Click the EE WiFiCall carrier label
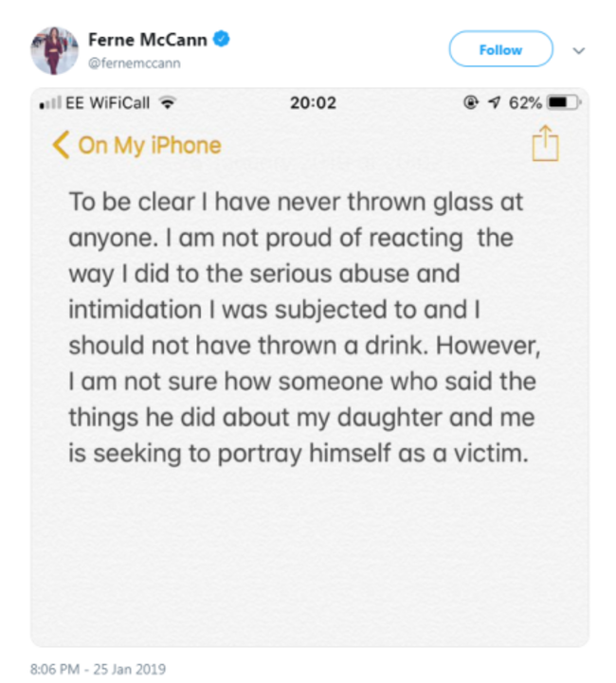Viewport: 616px width, 683px height. [x=108, y=103]
